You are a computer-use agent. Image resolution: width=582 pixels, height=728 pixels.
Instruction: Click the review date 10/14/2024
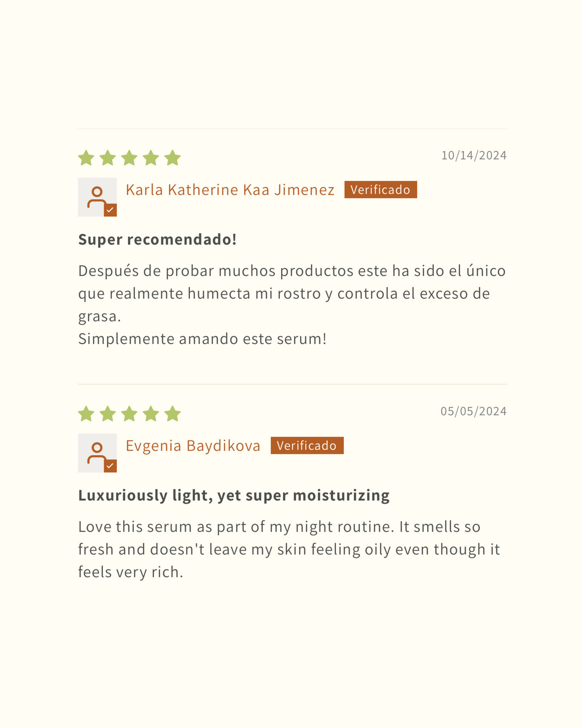pyautogui.click(x=474, y=156)
